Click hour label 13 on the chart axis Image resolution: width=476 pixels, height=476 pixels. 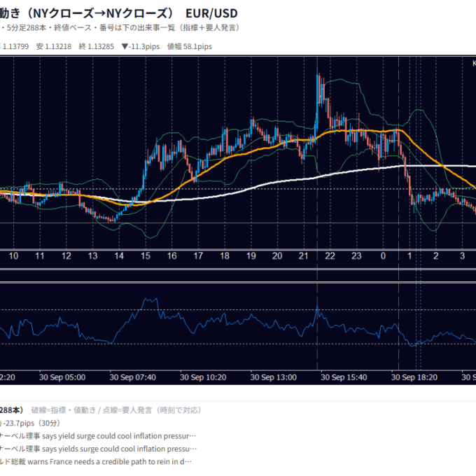click(x=92, y=256)
